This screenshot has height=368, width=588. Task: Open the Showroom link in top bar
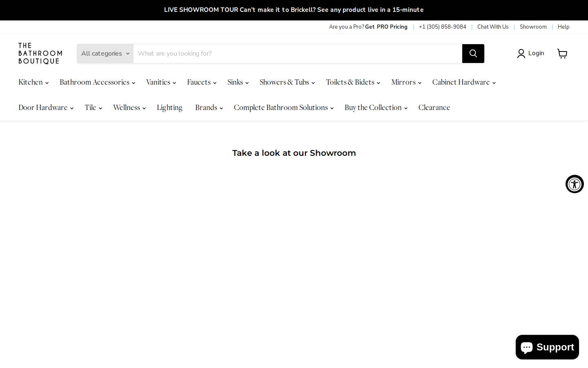click(533, 27)
